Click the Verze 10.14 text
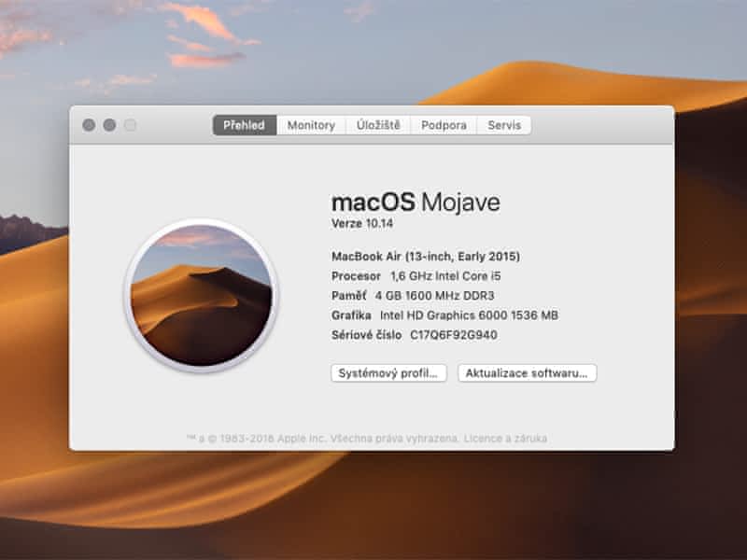The image size is (747, 560). tap(362, 223)
